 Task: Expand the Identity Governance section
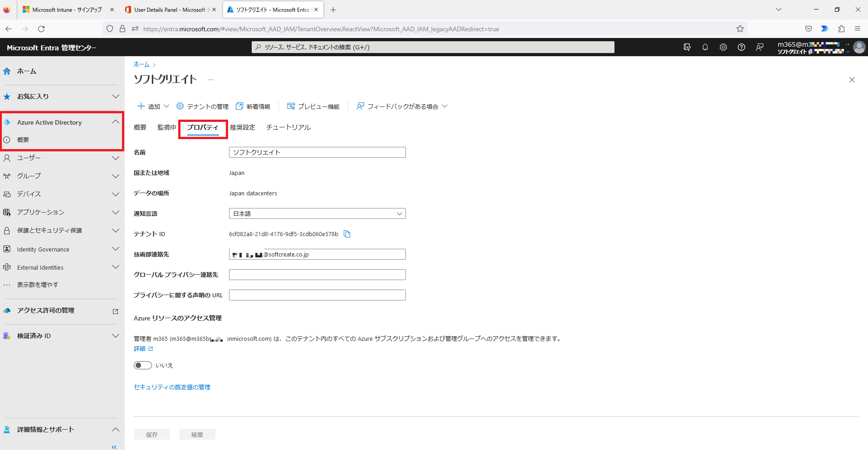[116, 249]
